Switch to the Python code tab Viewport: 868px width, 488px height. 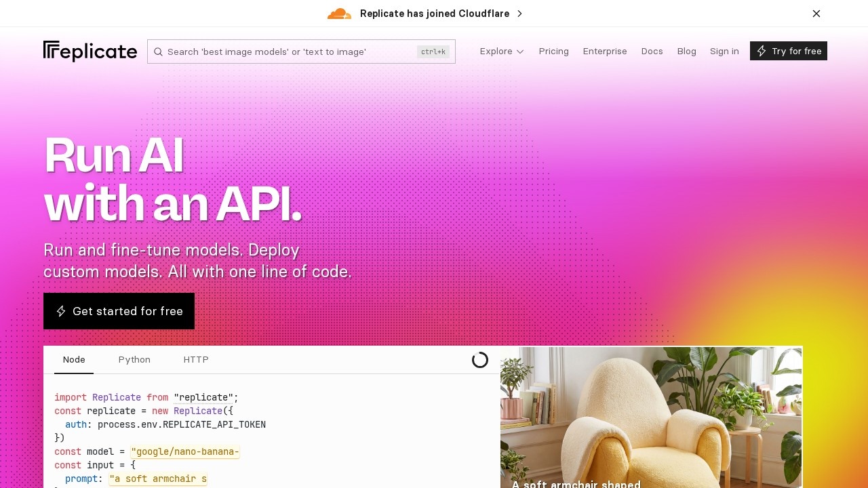coord(134,360)
